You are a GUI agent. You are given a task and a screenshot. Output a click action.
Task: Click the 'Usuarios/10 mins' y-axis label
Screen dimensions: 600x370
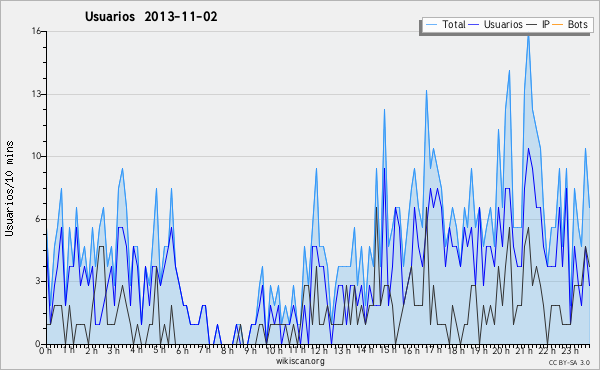9,189
